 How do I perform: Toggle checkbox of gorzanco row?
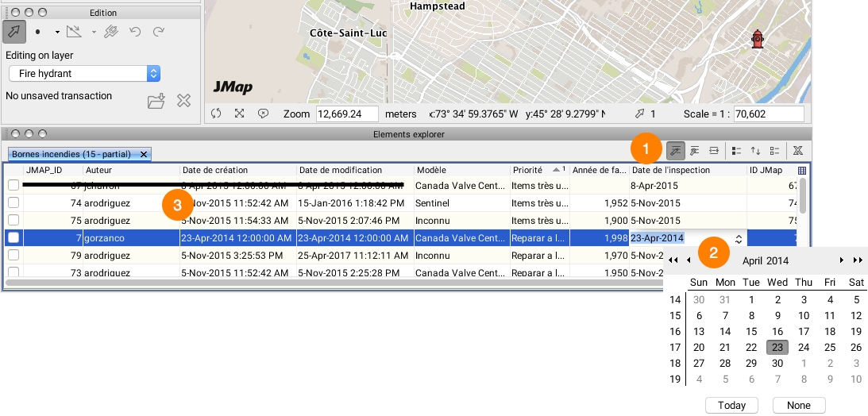(13, 238)
